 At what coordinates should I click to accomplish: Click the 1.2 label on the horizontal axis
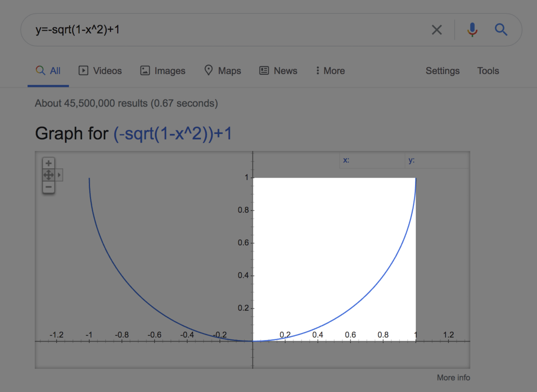click(448, 335)
